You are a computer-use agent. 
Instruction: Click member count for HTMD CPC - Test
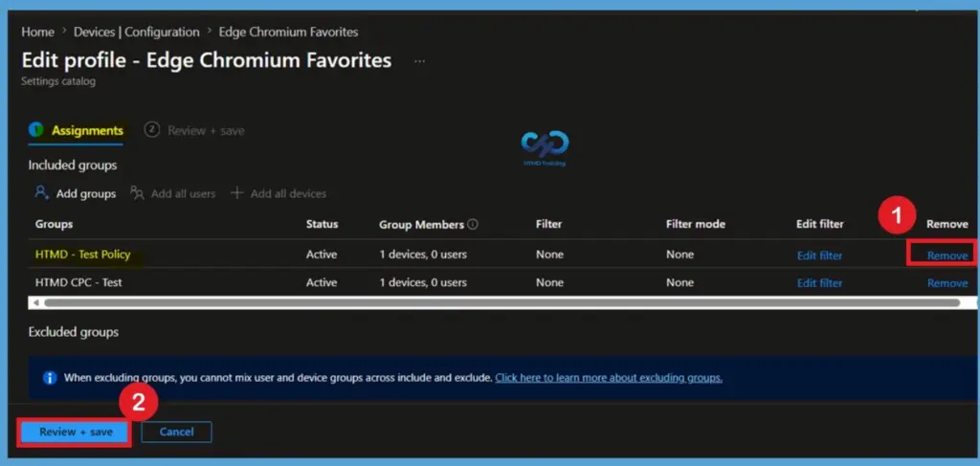coord(422,282)
